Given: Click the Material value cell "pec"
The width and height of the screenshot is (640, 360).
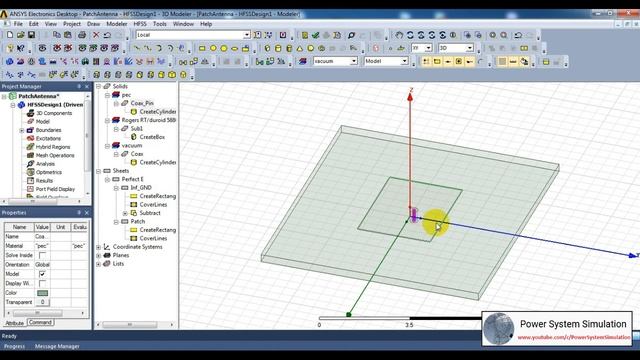Looking at the screenshot, I should coord(42,246).
